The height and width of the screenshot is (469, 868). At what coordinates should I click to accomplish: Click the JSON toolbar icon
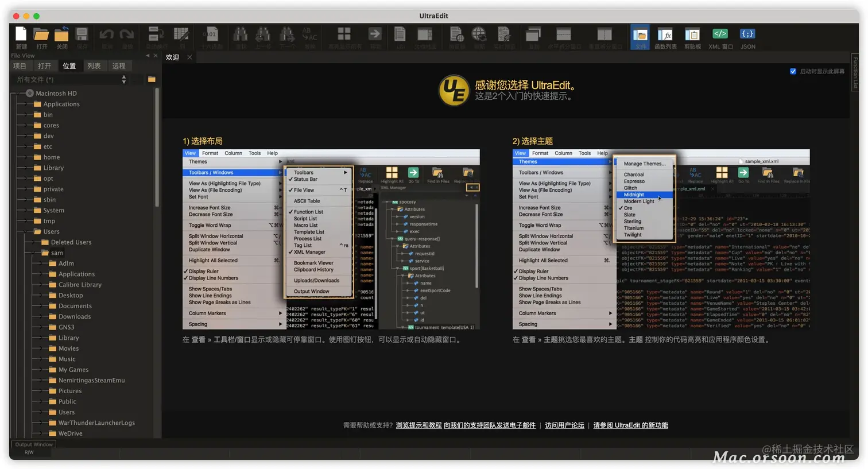pos(747,37)
